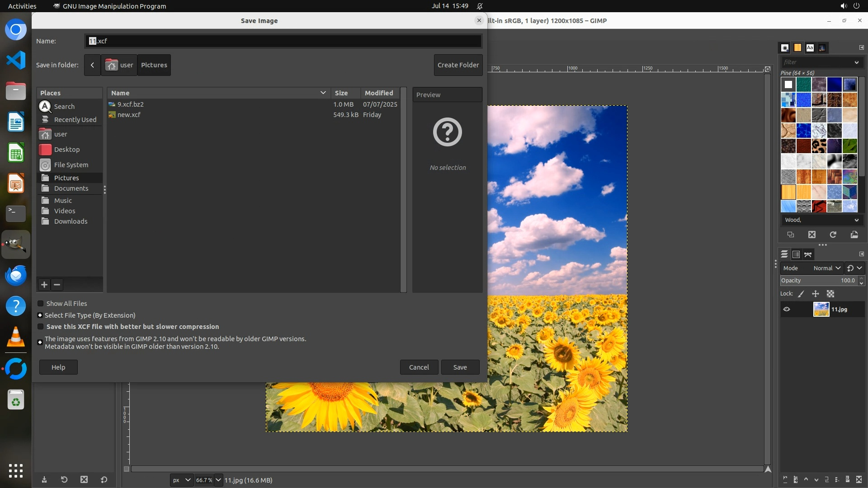Expand Select File Type (By Extension)
The width and height of the screenshot is (868, 488).
point(40,315)
